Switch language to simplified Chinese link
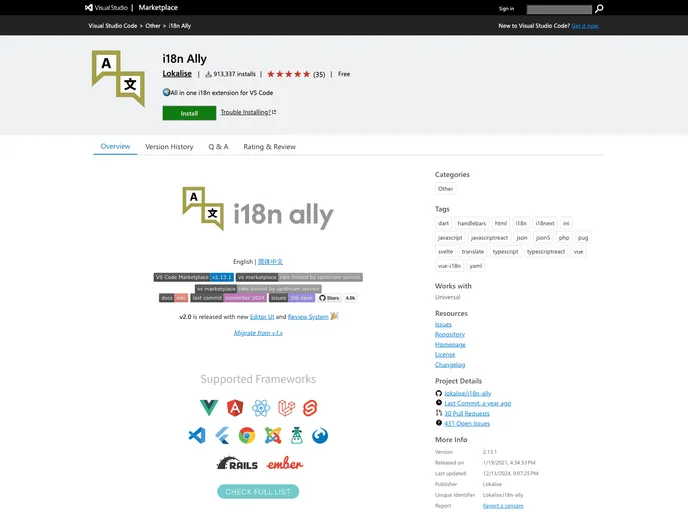Image resolution: width=688 pixels, height=512 pixels. [270, 261]
